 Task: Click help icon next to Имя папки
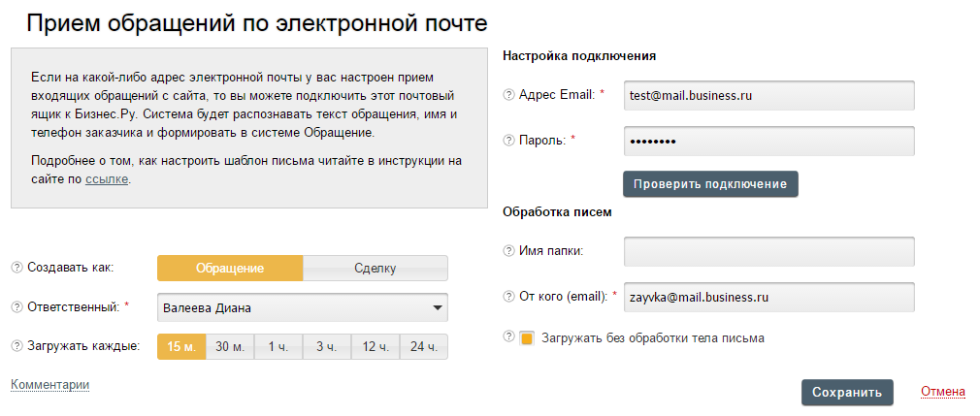click(508, 251)
